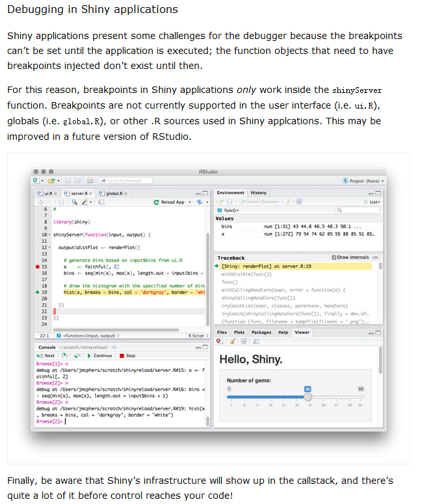Click the Reload App button

[x=169, y=202]
